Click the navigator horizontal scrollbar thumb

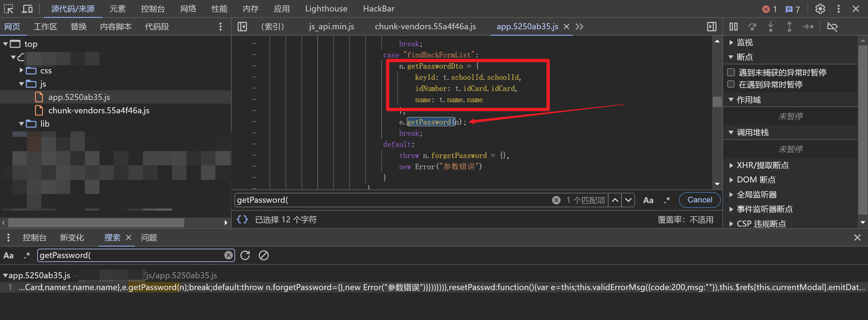[x=96, y=223]
